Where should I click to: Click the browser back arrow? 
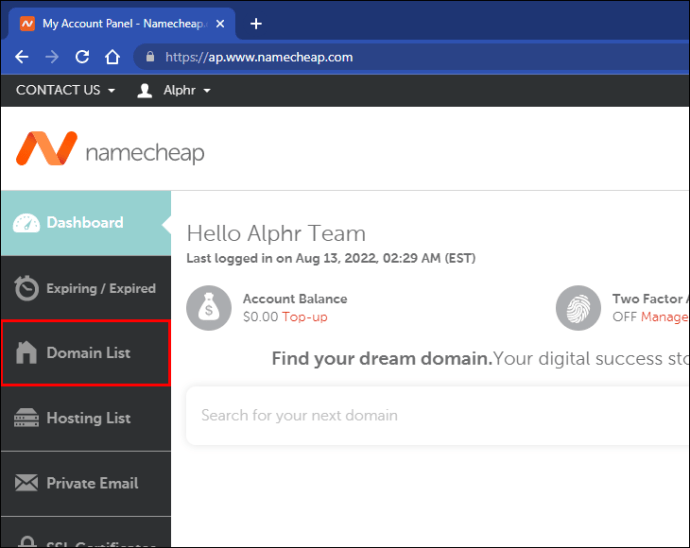(x=22, y=57)
